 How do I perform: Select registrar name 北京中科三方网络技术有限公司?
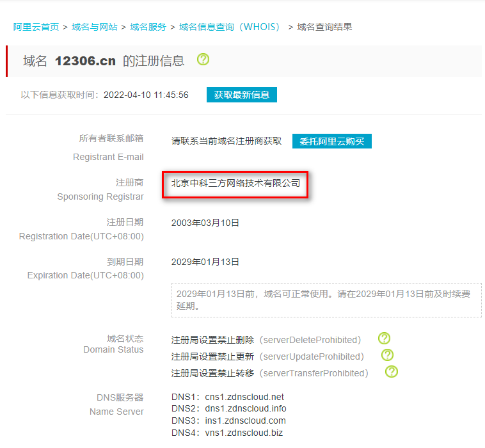coord(235,183)
